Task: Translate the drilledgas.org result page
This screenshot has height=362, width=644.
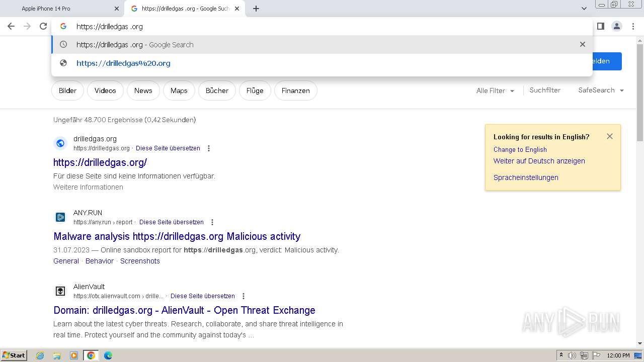Action: pos(168,148)
